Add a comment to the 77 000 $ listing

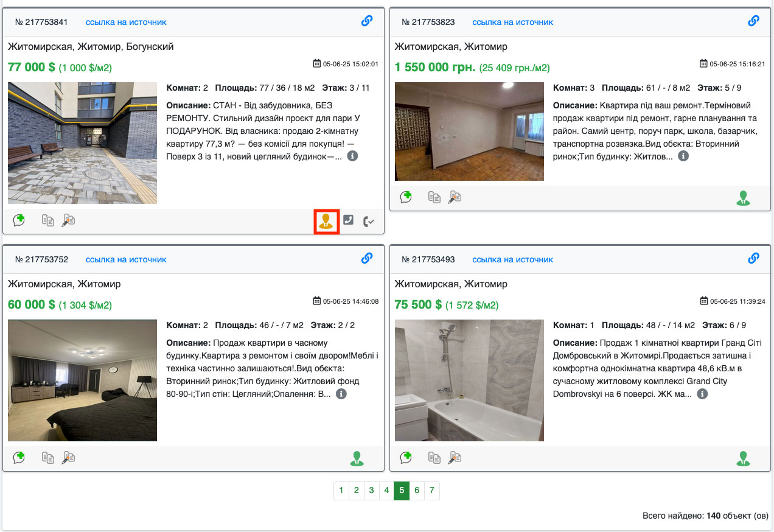click(x=19, y=220)
